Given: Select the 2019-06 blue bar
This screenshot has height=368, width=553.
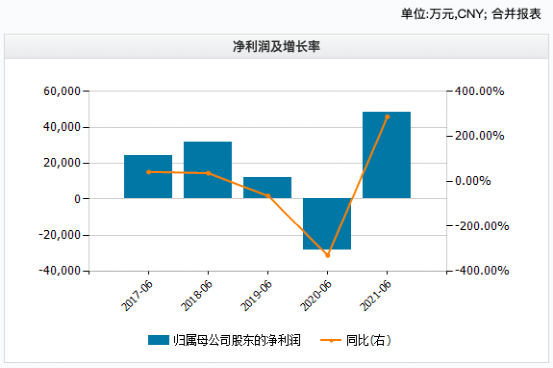Looking at the screenshot, I should tap(267, 188).
